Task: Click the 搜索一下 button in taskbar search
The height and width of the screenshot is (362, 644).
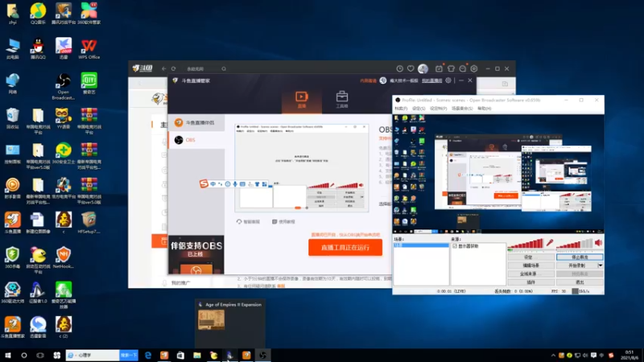Action: point(129,356)
